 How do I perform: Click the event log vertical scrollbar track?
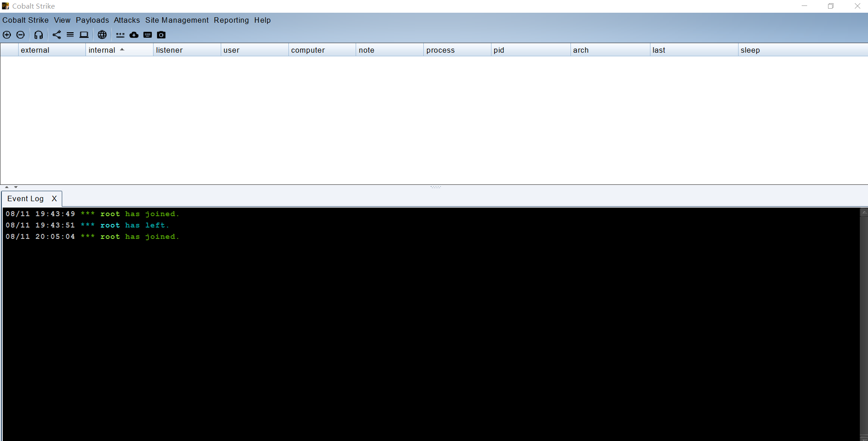pos(864,325)
